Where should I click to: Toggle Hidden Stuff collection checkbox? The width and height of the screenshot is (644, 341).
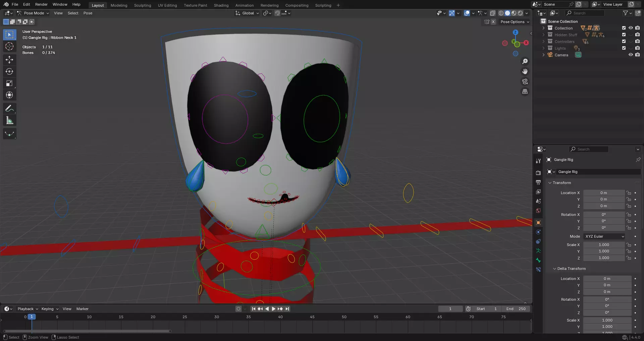624,35
